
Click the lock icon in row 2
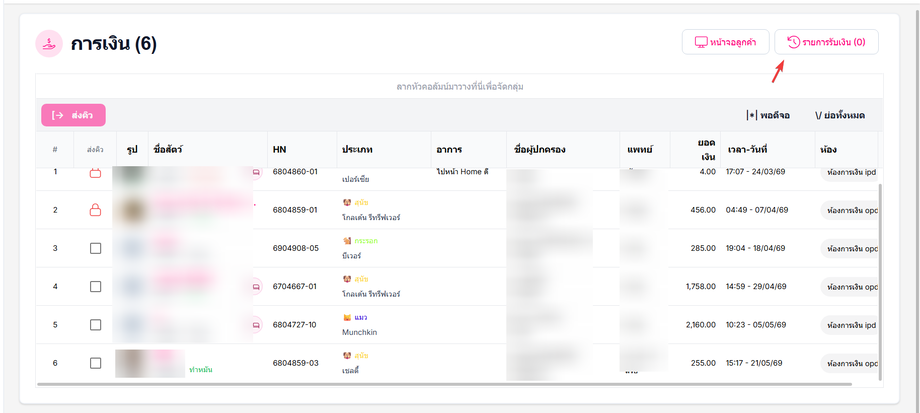point(95,209)
